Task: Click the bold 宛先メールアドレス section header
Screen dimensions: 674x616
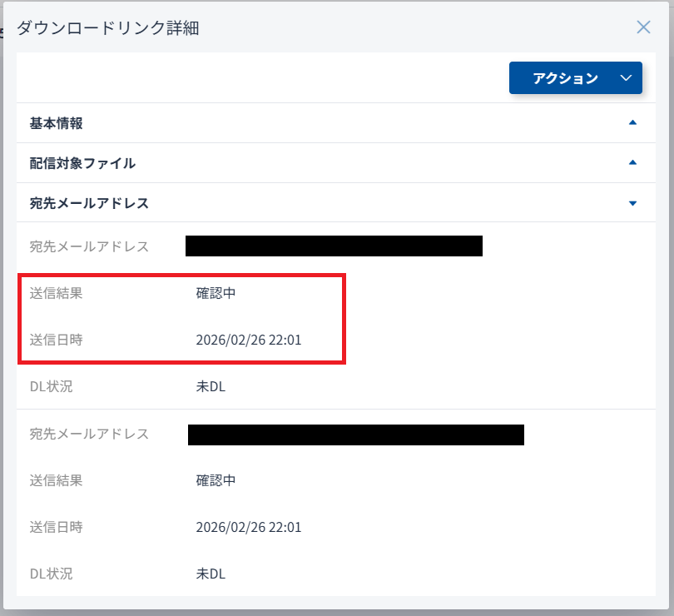Action: [x=89, y=203]
